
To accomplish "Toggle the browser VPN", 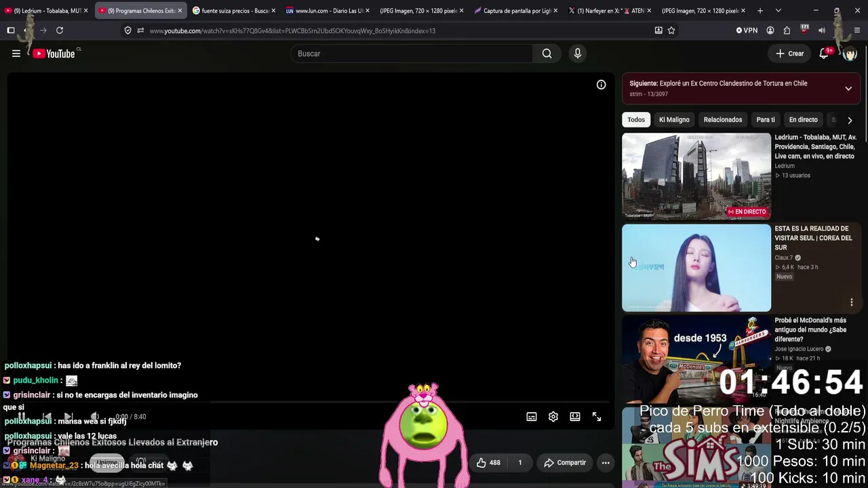I will tap(747, 30).
